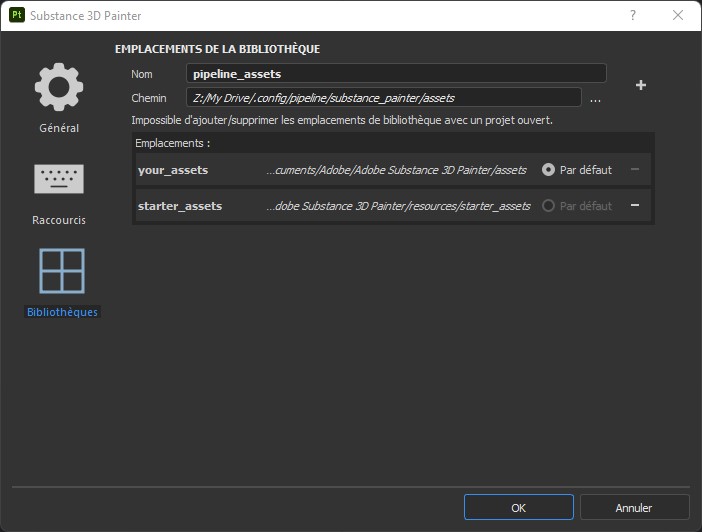Click the Emplacements : header label

[x=173, y=143]
